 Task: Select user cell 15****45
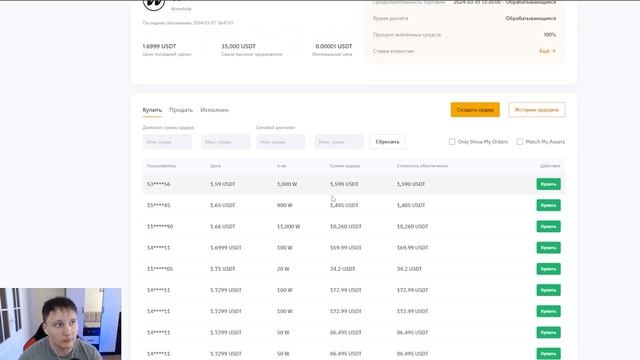point(158,205)
